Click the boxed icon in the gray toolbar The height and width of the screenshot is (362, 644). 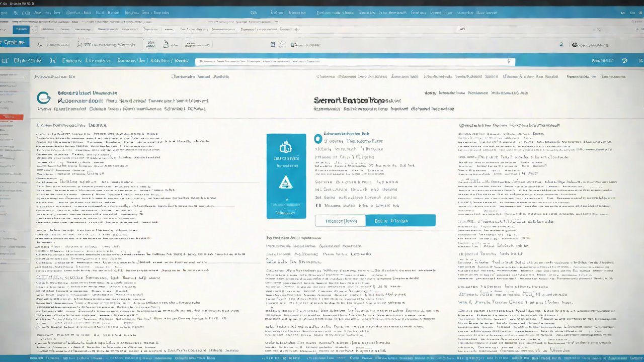150,45
